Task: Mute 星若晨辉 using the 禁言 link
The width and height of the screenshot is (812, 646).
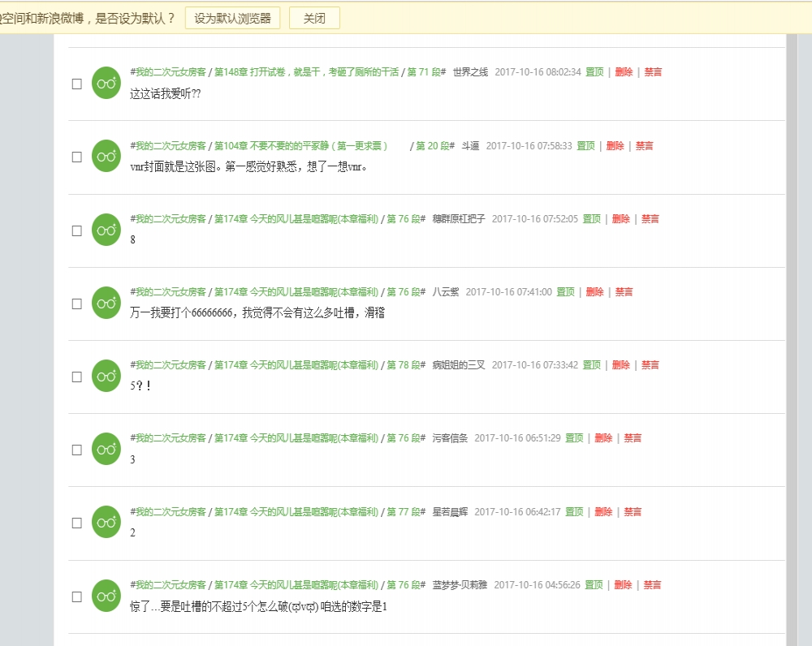Action: point(633,511)
